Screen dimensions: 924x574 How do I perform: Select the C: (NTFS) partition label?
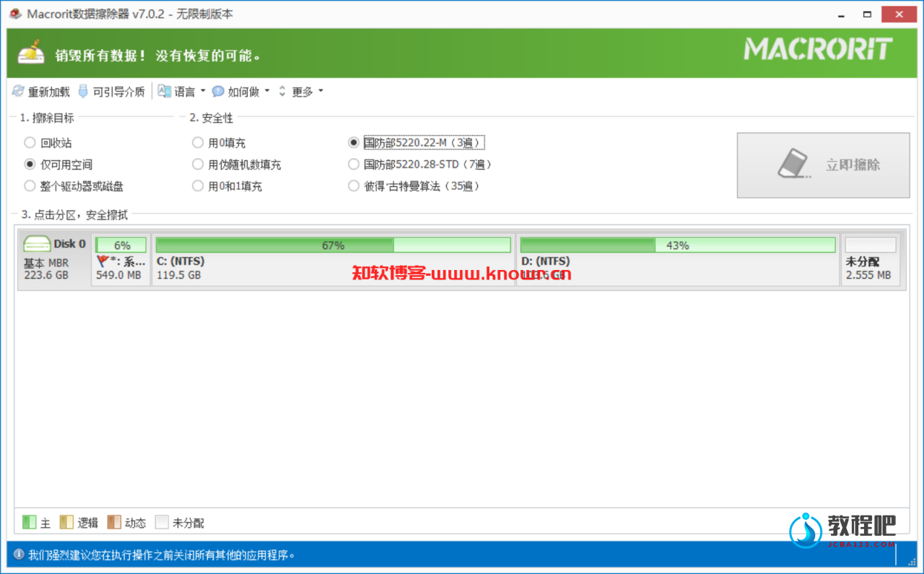point(180,261)
